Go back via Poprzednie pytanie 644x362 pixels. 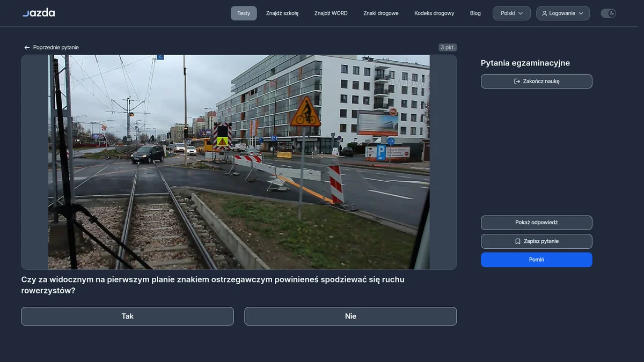pos(52,47)
